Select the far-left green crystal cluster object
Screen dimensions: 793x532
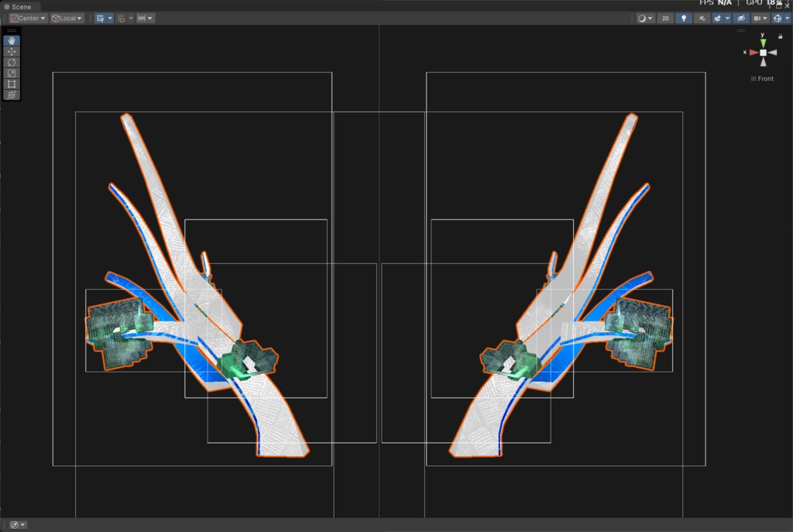point(118,333)
